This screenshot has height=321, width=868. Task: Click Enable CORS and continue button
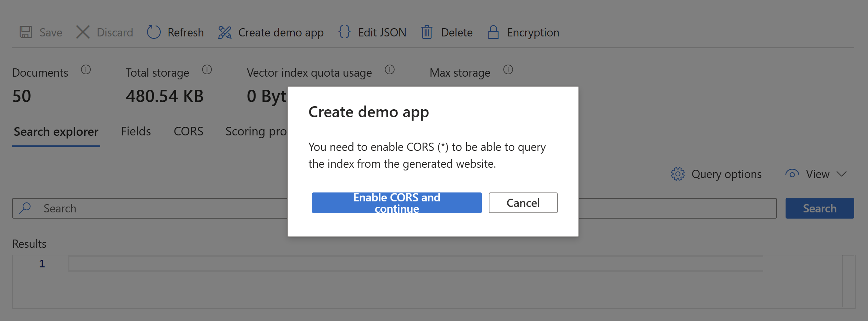coord(396,203)
